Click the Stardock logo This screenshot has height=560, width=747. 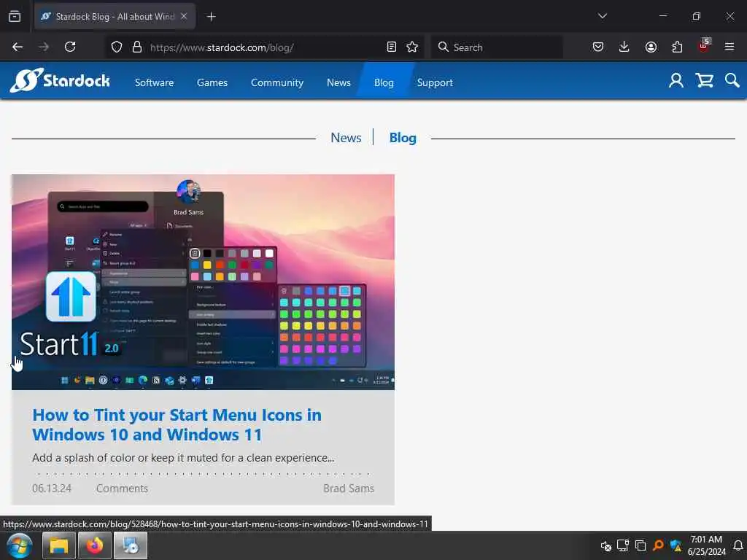[61, 80]
